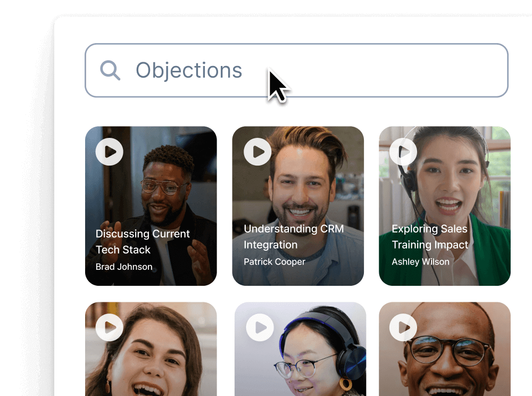The image size is (532, 396).
Task: Click the magnifying glass search icon
Action: click(110, 70)
